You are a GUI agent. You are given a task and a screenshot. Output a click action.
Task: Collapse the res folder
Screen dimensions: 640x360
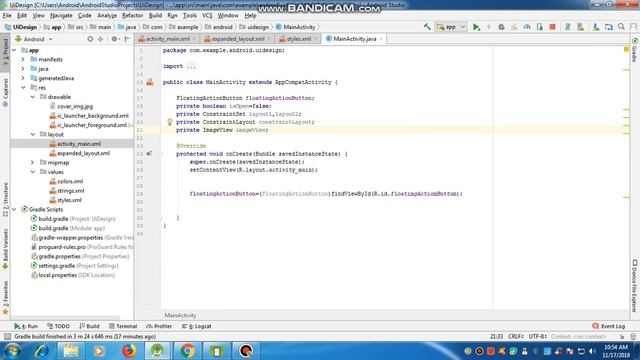coord(23,88)
